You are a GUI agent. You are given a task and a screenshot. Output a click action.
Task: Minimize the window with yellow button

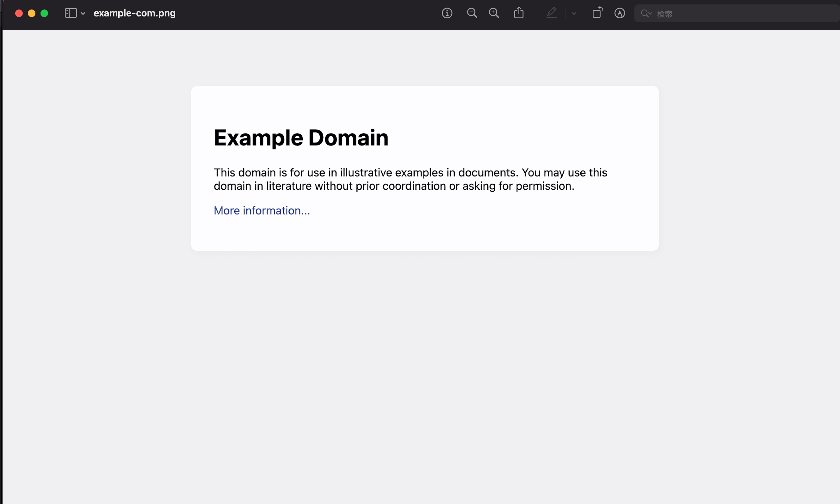point(32,13)
